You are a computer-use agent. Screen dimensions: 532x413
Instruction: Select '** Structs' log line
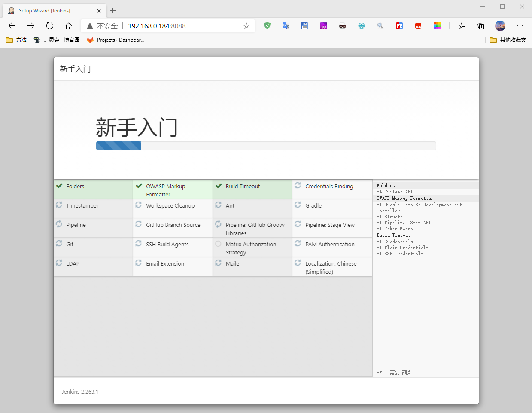[x=389, y=217]
